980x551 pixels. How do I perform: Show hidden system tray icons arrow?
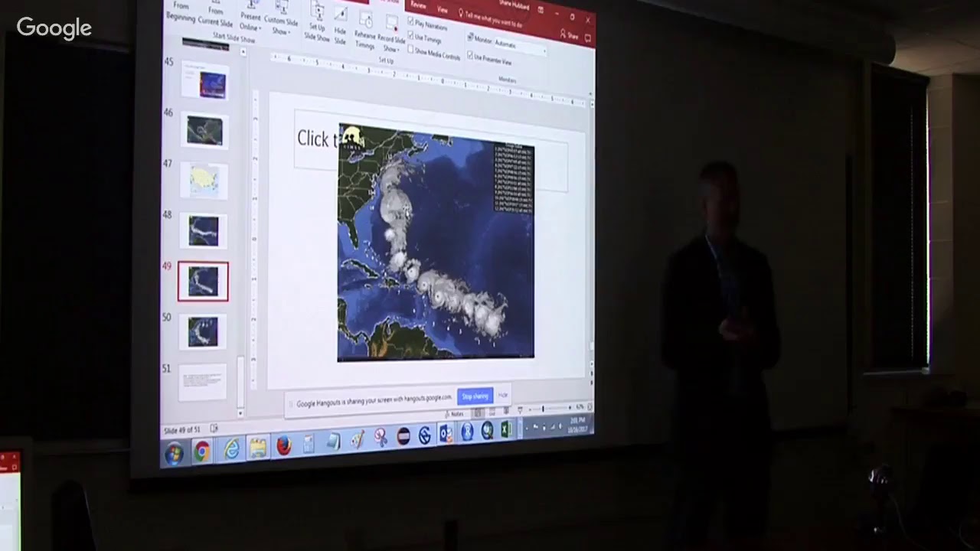pyautogui.click(x=526, y=428)
